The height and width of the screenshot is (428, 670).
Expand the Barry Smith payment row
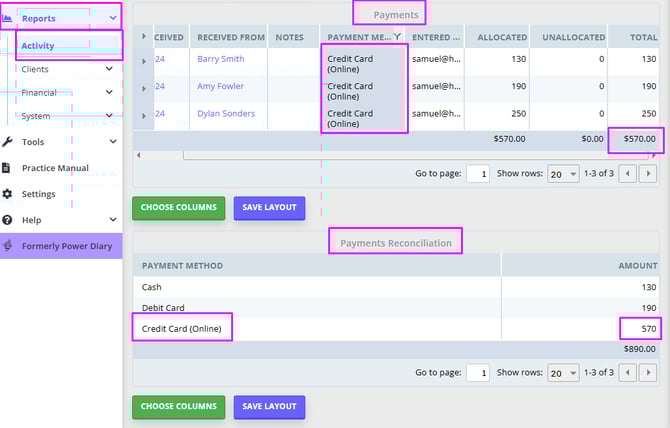click(143, 61)
